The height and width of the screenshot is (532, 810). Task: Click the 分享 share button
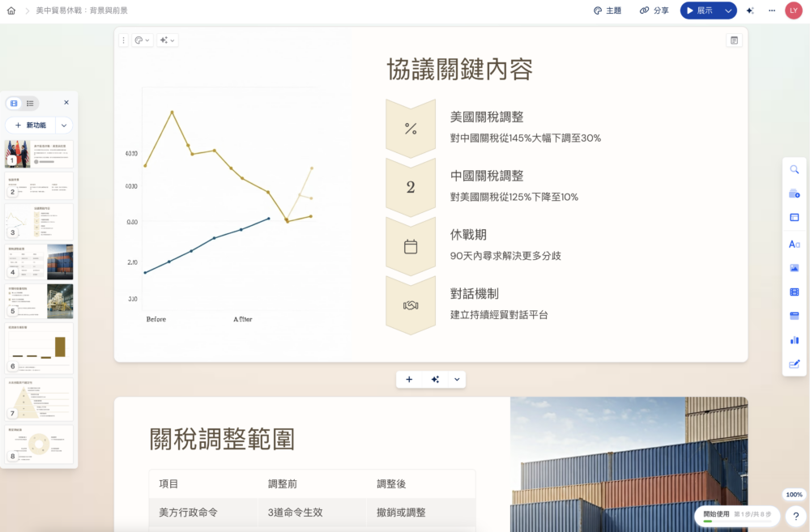tap(653, 11)
